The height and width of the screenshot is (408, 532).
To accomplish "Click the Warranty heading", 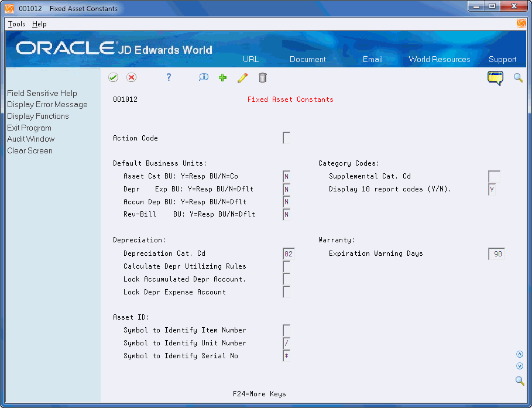I will [x=337, y=240].
